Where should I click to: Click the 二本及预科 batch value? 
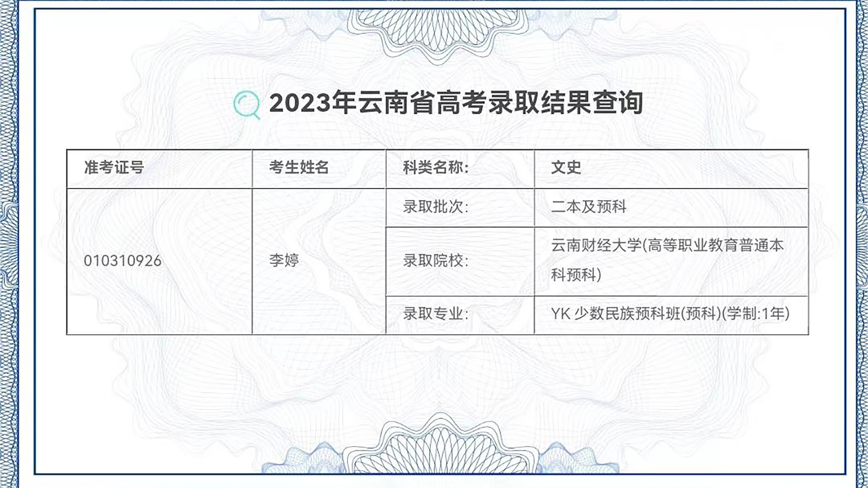[x=589, y=207]
